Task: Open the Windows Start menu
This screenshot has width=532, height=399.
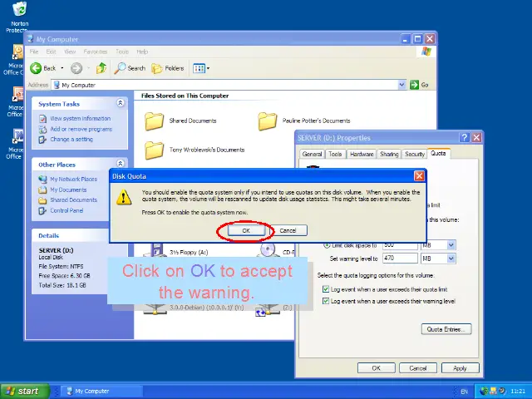Action: (x=24, y=392)
